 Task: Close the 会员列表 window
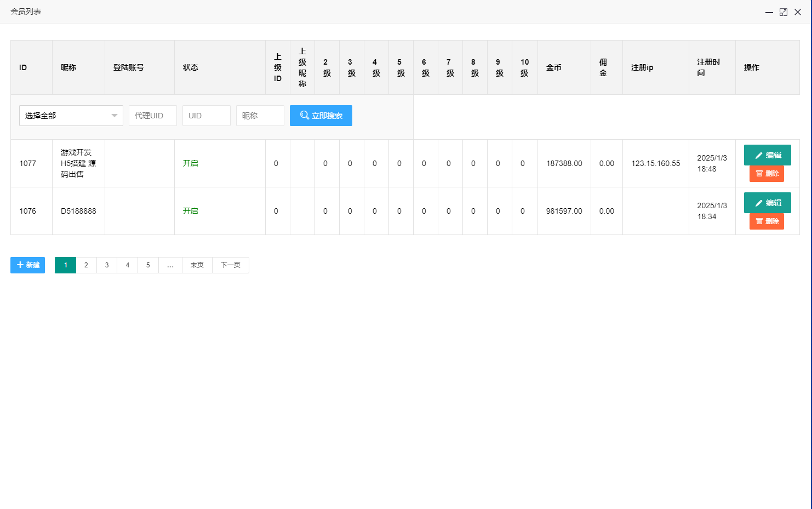click(x=798, y=12)
